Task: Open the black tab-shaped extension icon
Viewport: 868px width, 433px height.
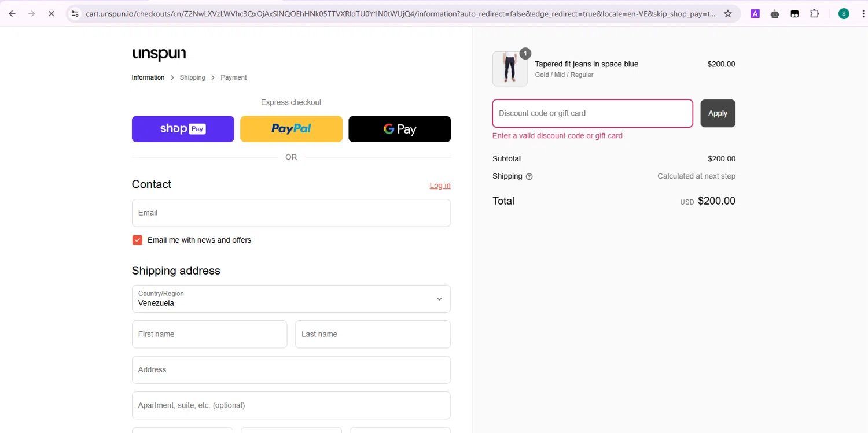Action: 795,14
